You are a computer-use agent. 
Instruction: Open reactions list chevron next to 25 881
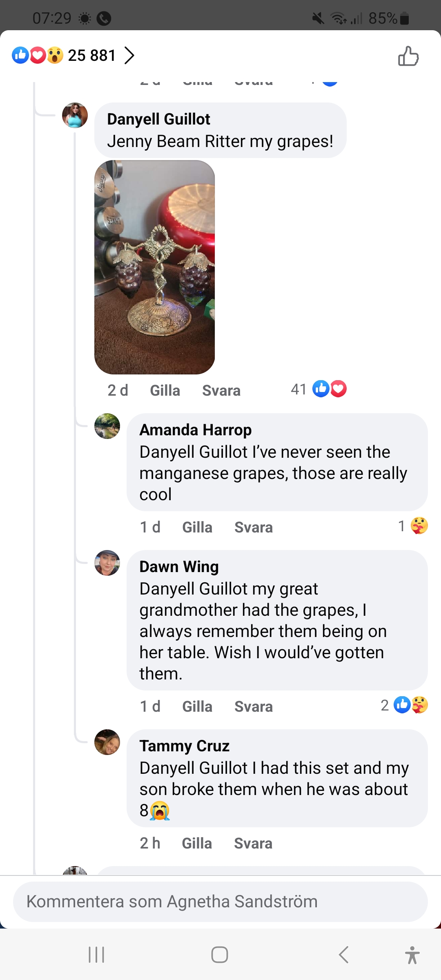[x=129, y=56]
